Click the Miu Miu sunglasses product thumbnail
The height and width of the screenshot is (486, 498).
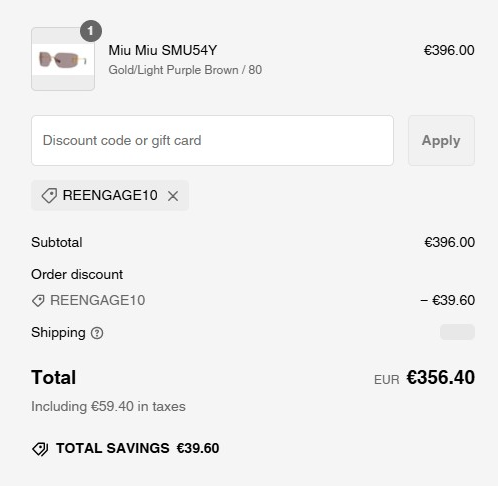63,59
